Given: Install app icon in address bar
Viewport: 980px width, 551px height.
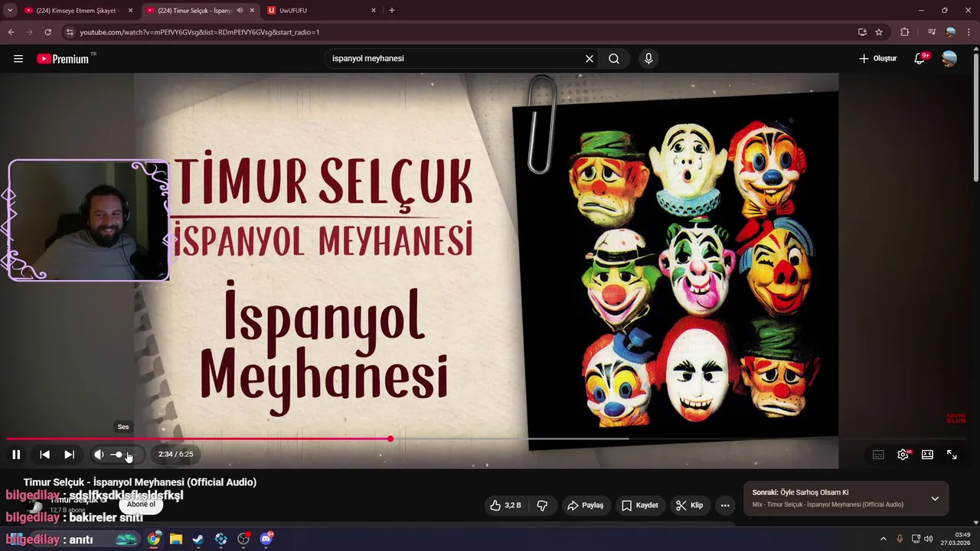Looking at the screenshot, I should pos(862,32).
